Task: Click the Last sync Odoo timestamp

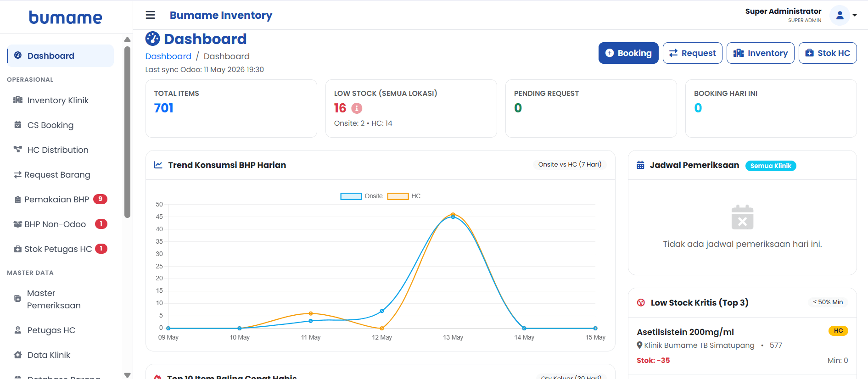Action: click(x=205, y=69)
